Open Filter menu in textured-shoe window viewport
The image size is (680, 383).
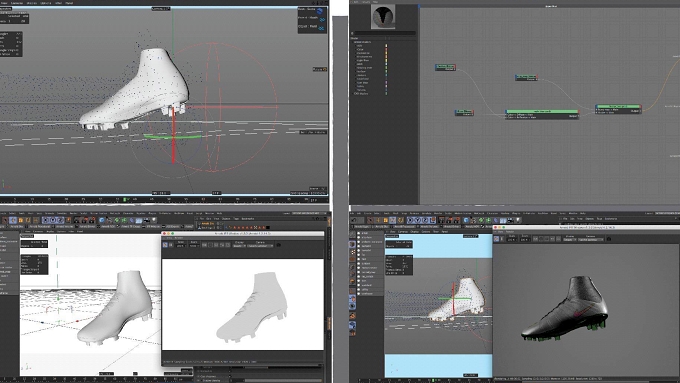coord(435,232)
